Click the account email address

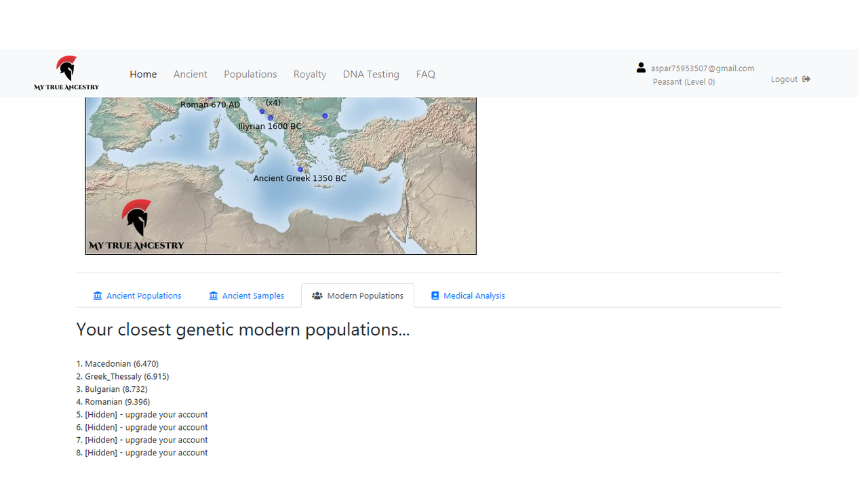[x=703, y=68]
